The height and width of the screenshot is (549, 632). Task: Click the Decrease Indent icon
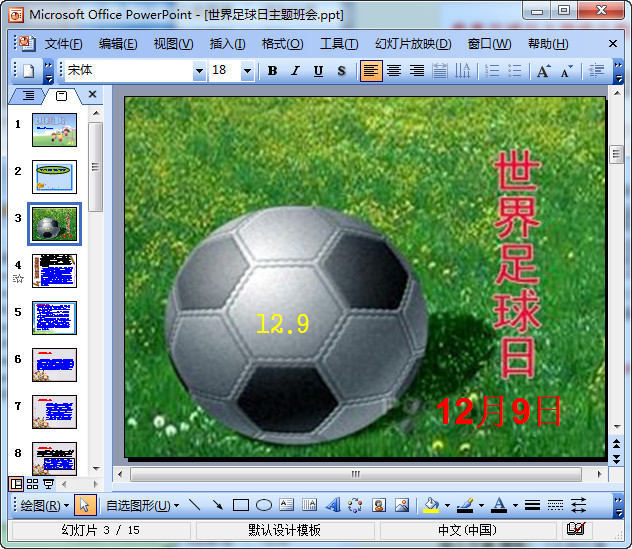pyautogui.click(x=596, y=71)
